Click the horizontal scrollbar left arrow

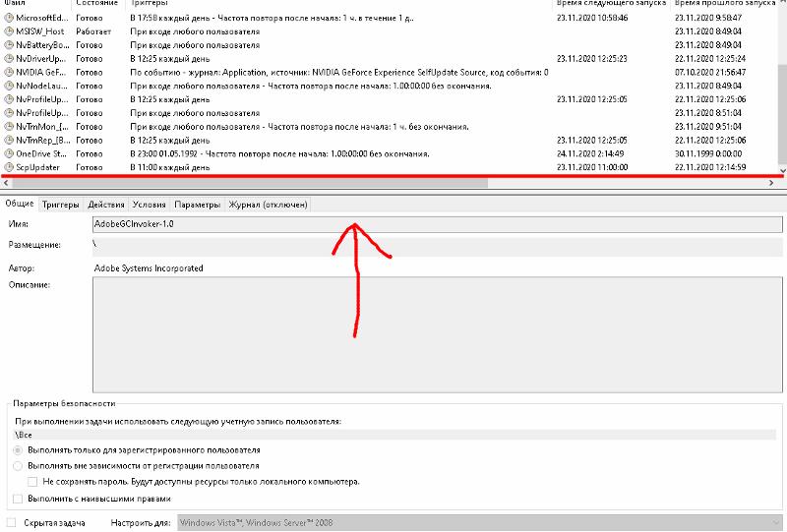[6, 183]
